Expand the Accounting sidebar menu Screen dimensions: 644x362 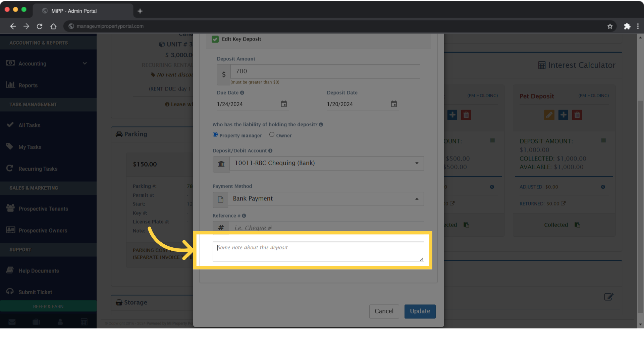pyautogui.click(x=48, y=64)
